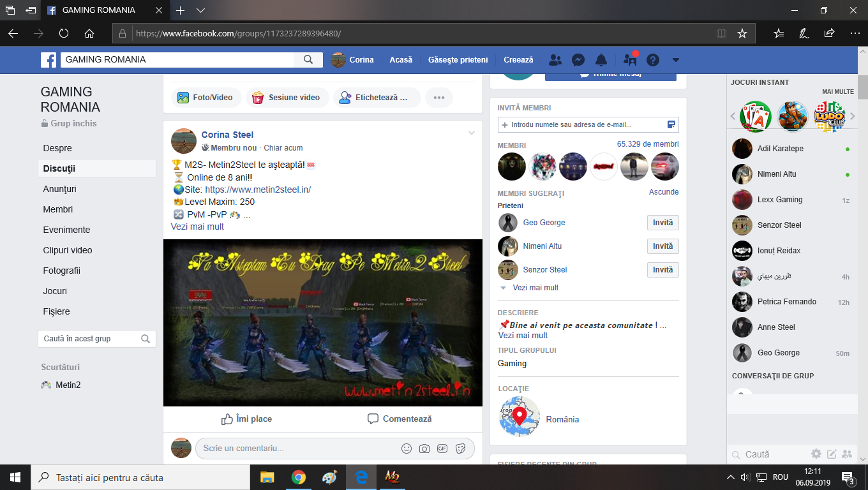Invite Senzor Steel to the group

(663, 270)
